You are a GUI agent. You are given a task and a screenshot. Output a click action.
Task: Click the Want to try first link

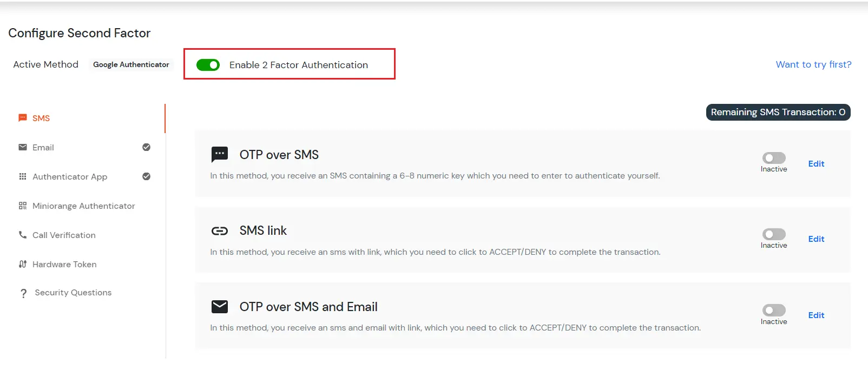(813, 64)
